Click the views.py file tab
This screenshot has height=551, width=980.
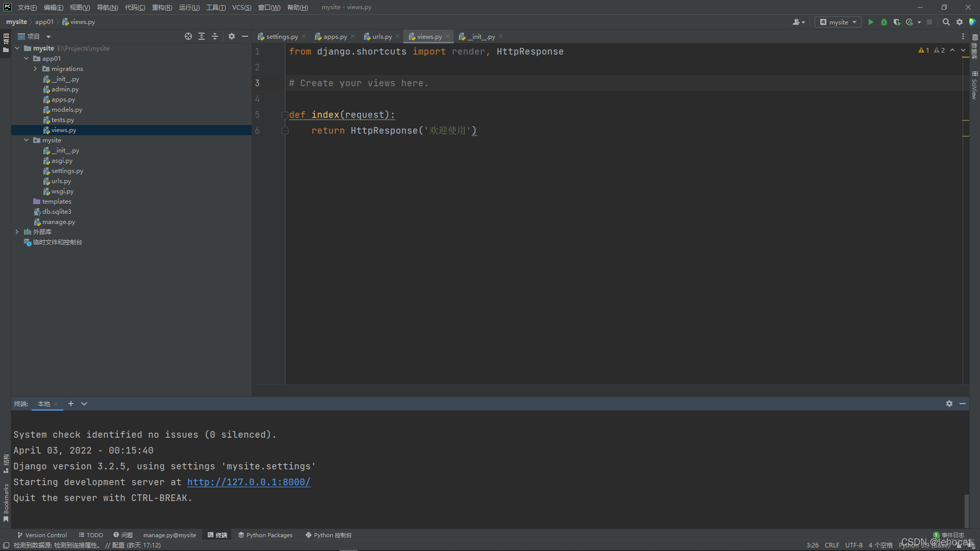pos(429,36)
